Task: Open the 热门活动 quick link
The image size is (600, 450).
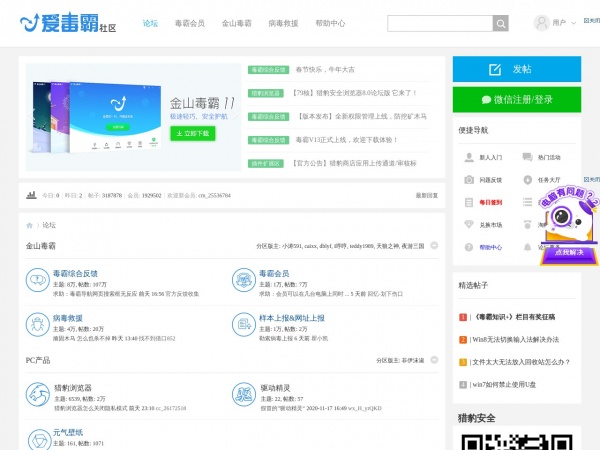Action: click(549, 157)
